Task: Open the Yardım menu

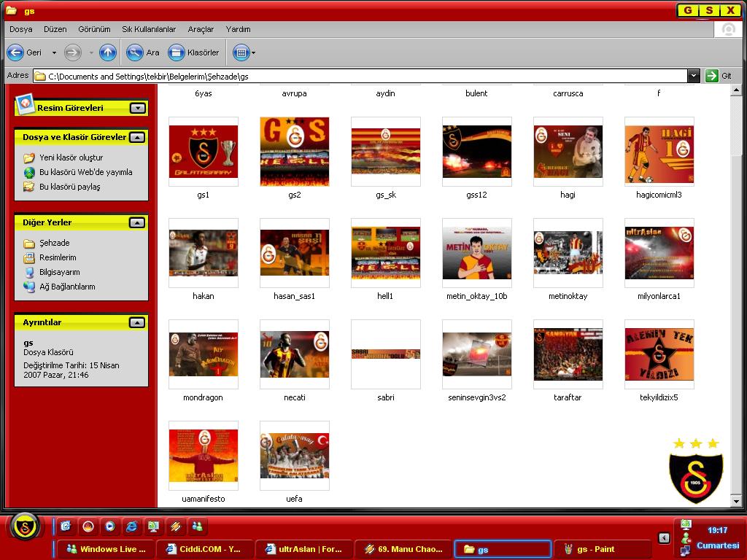Action: 239,29
